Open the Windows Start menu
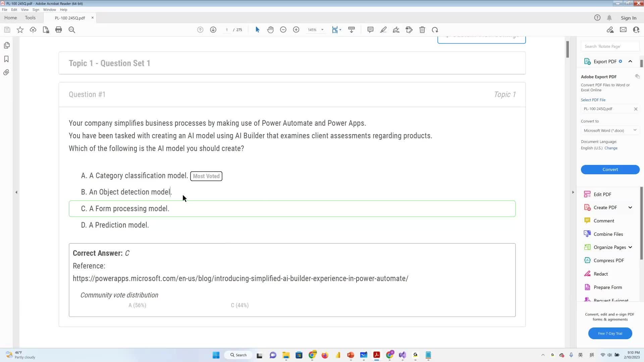This screenshot has width=644, height=362. (216, 355)
